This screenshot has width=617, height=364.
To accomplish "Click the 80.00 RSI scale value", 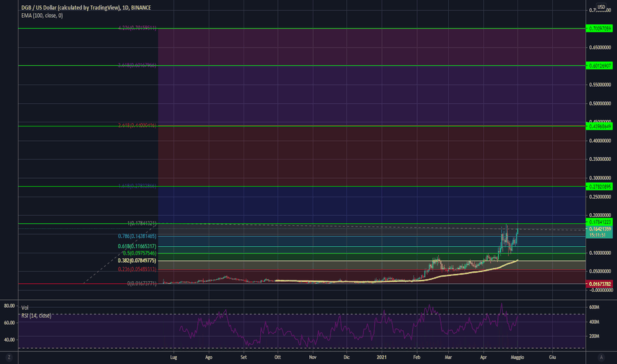I will (x=9, y=305).
